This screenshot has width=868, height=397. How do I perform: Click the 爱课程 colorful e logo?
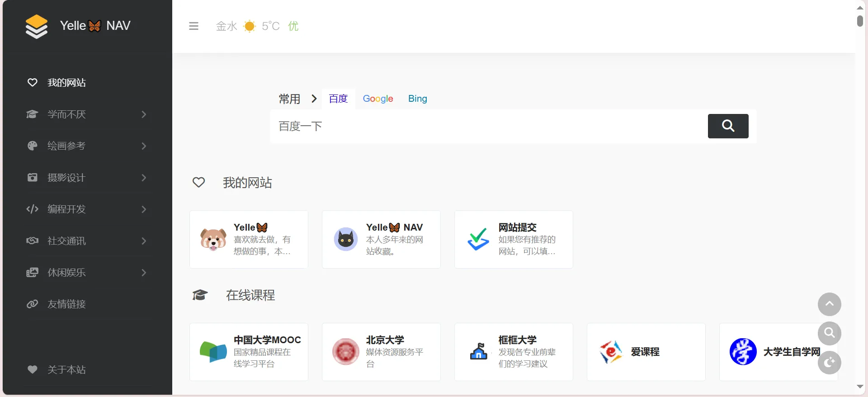tap(611, 352)
